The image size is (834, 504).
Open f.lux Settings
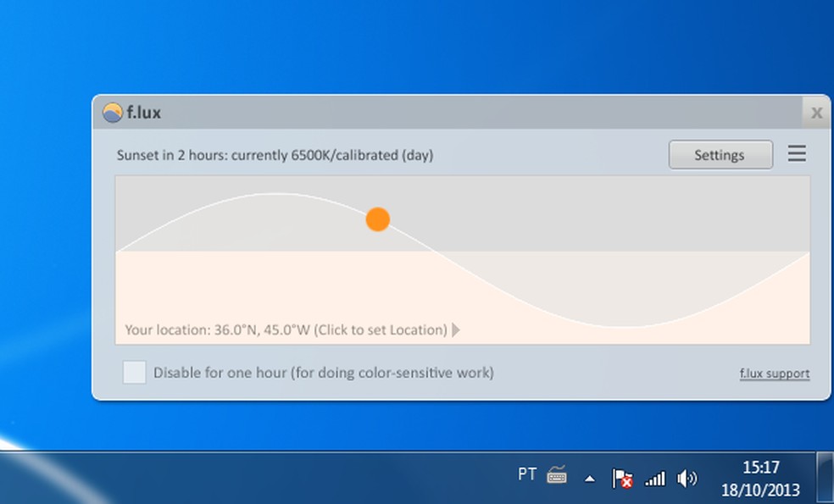click(720, 155)
